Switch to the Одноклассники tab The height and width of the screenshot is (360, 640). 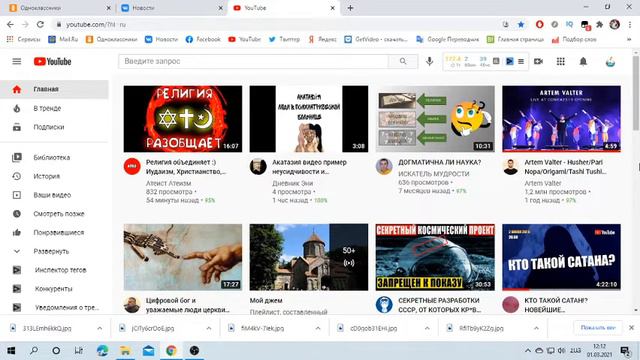coord(59,8)
